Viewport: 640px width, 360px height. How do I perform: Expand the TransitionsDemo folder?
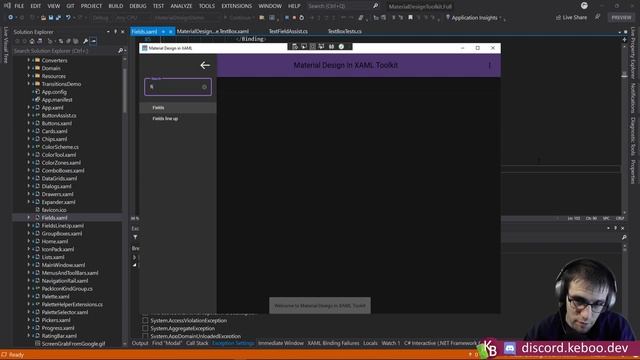pos(29,84)
